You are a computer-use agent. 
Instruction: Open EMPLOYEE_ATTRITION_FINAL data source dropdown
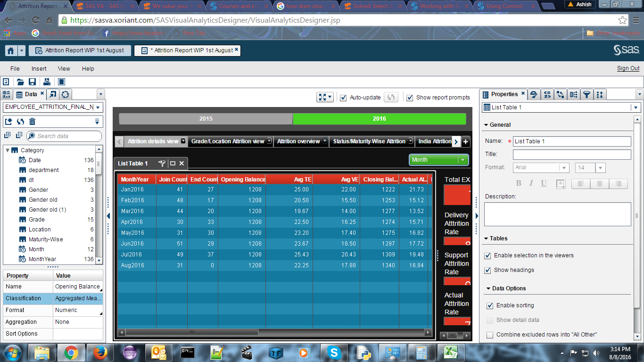(53, 107)
